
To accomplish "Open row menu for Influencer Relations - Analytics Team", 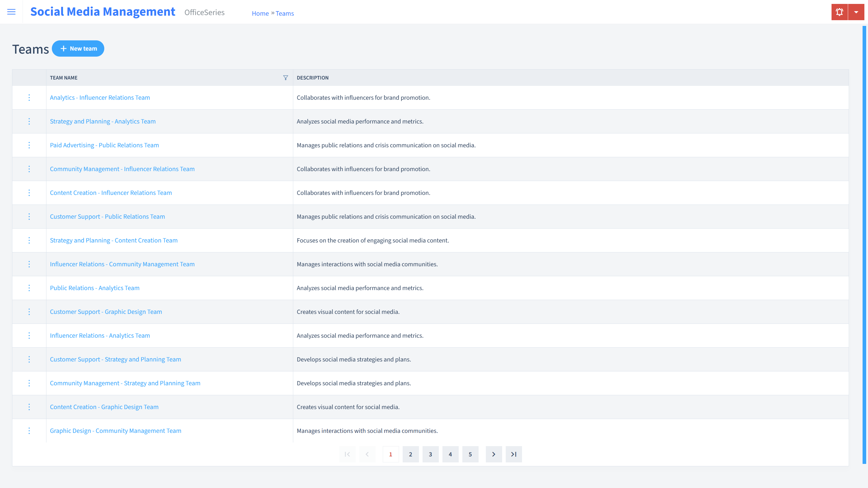I will [x=29, y=336].
